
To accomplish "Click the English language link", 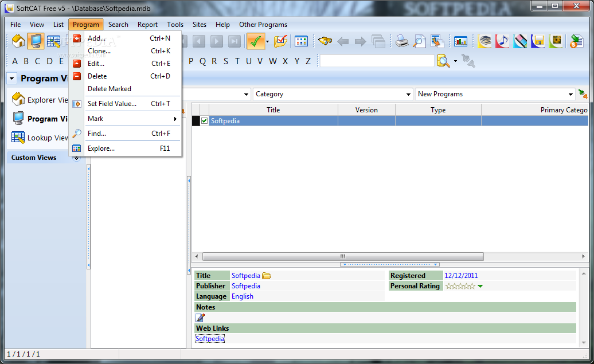I will click(243, 296).
